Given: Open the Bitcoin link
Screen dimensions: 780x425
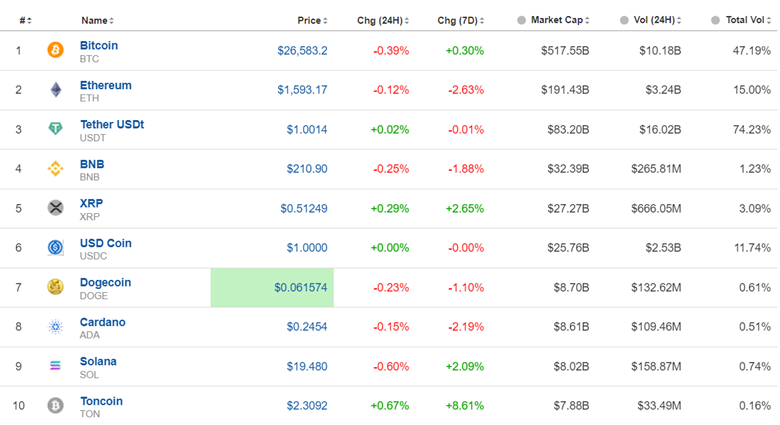Looking at the screenshot, I should pyautogui.click(x=99, y=45).
